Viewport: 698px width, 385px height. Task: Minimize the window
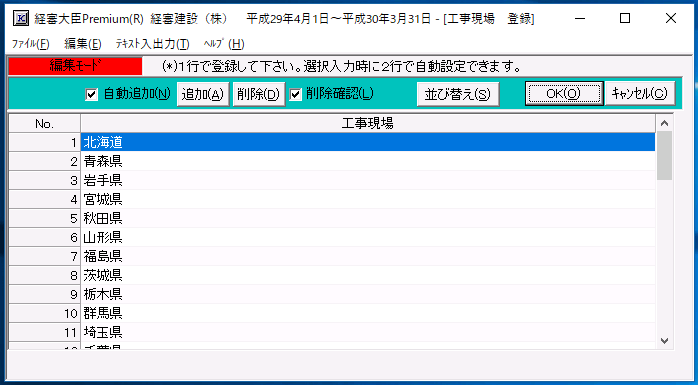pyautogui.click(x=579, y=18)
